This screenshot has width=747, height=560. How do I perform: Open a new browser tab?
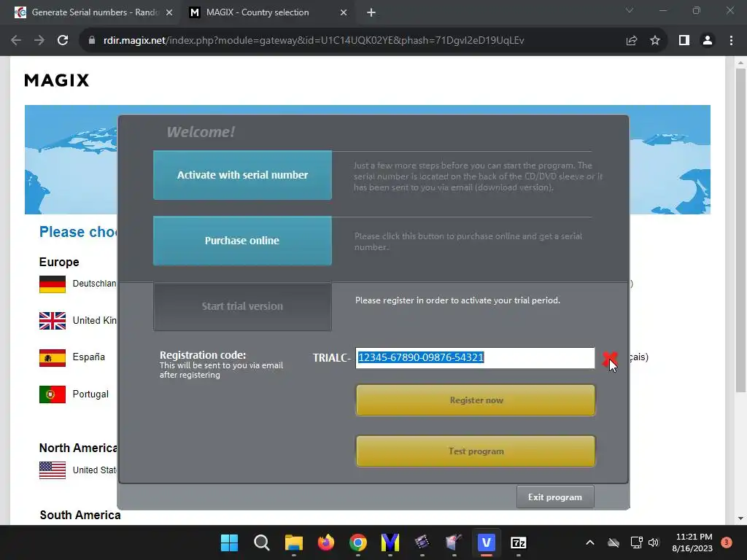(371, 13)
